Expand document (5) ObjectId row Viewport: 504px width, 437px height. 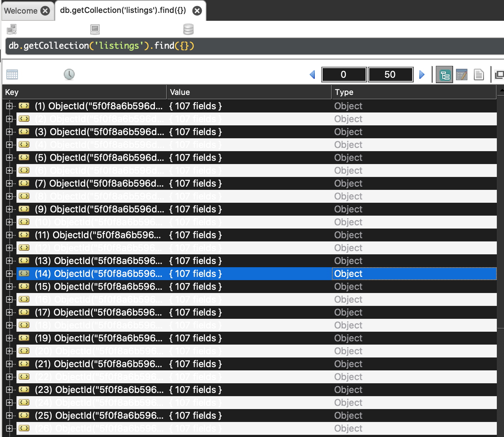[x=9, y=158]
